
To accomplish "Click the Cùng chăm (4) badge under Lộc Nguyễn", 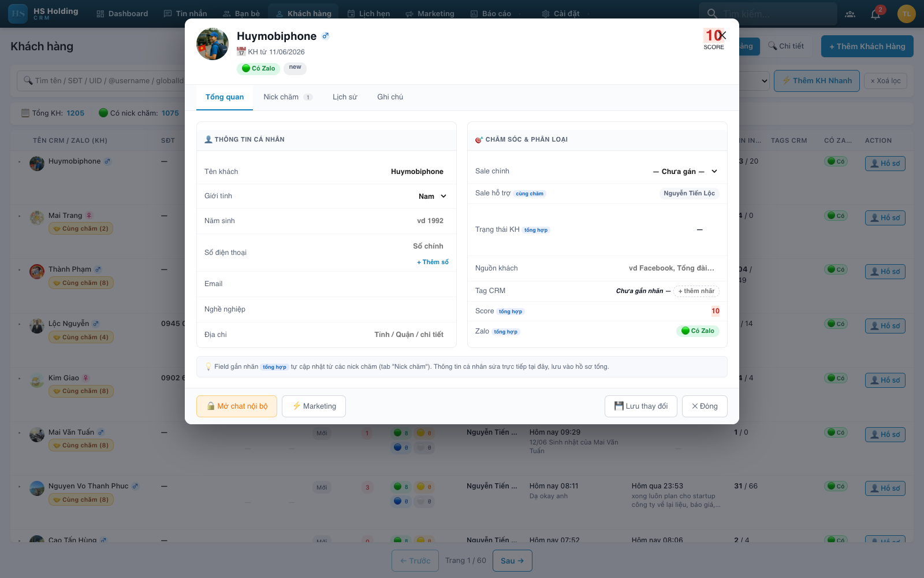I will tap(81, 338).
